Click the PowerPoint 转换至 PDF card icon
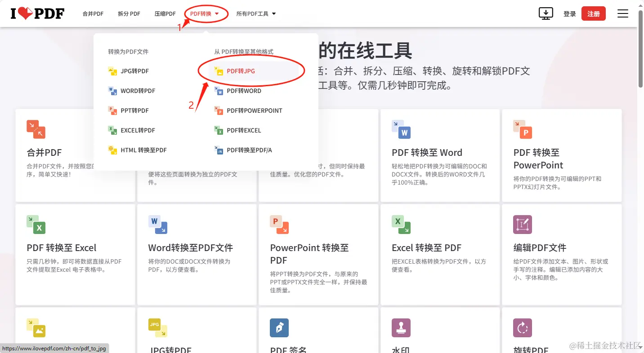This screenshot has width=644, height=353. pyautogui.click(x=279, y=225)
